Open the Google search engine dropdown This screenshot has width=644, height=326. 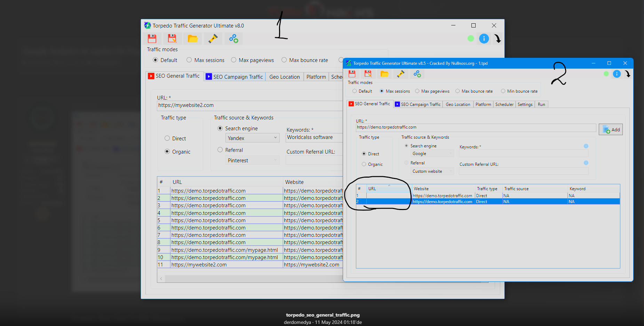pyautogui.click(x=432, y=154)
